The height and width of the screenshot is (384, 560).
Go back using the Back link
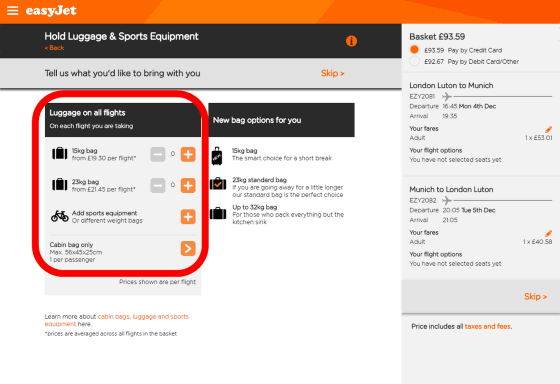[54, 48]
